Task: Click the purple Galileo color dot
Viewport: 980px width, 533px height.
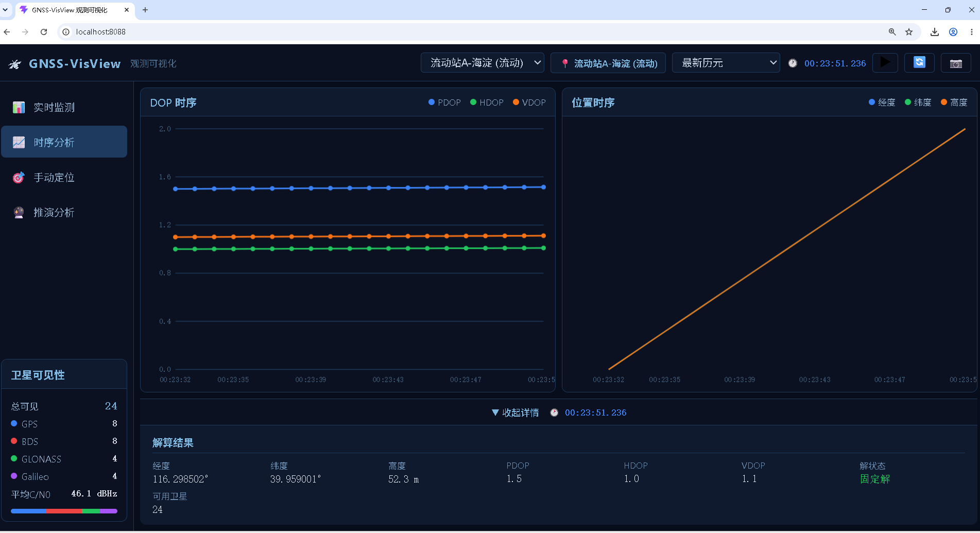Action: point(14,476)
